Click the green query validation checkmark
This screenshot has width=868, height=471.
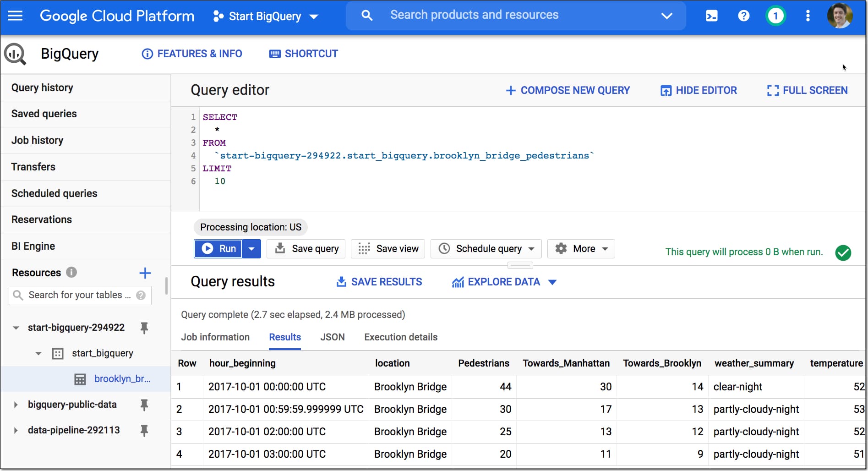click(x=843, y=252)
